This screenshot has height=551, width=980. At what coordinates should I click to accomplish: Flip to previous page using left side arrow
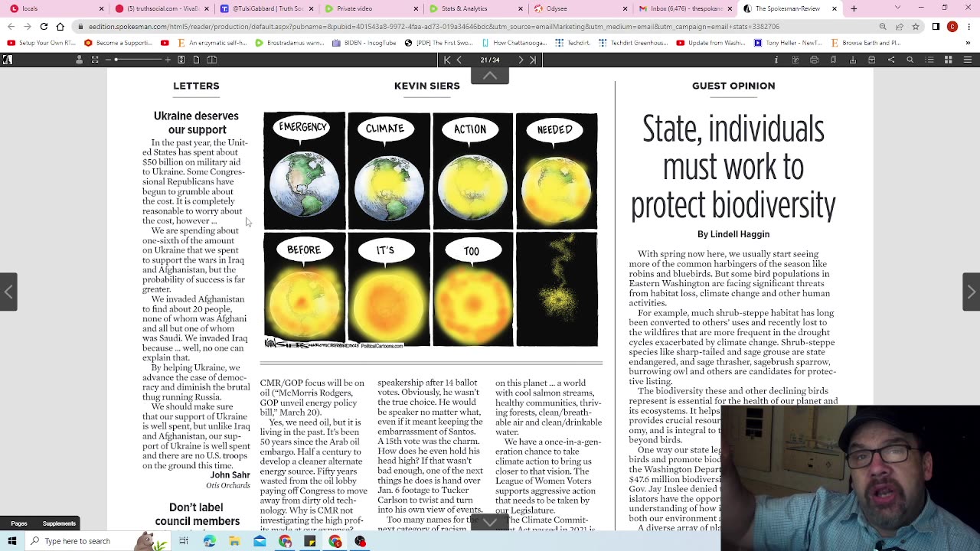(x=8, y=292)
